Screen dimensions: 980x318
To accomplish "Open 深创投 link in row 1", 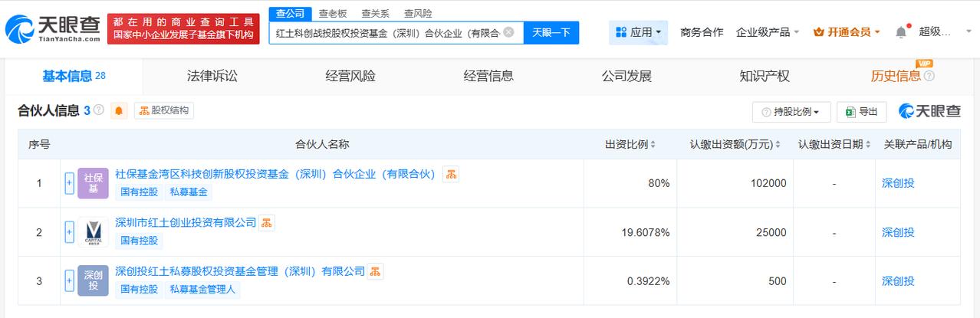I will point(898,183).
